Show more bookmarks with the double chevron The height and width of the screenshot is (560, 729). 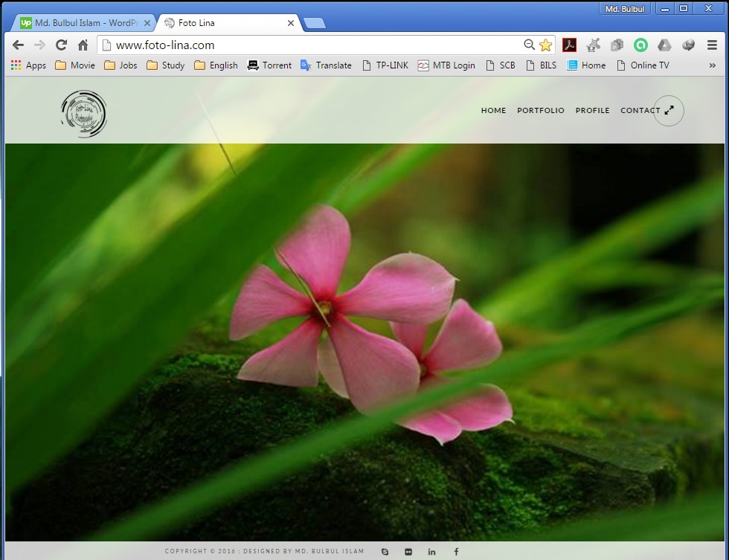pos(713,65)
